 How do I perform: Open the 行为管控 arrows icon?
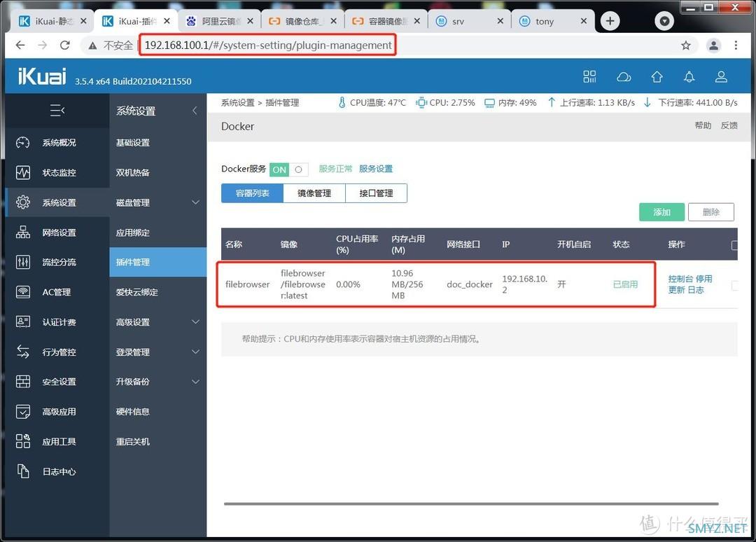(x=22, y=352)
